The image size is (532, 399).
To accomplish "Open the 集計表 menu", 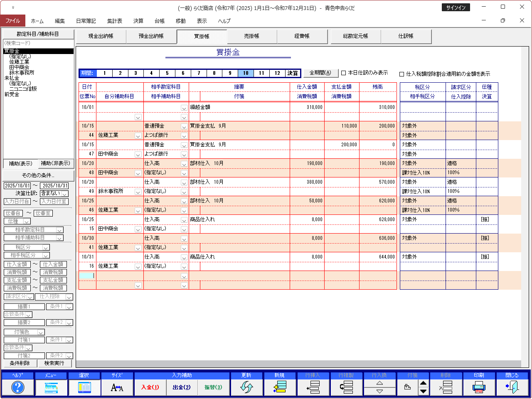I will 114,21.
